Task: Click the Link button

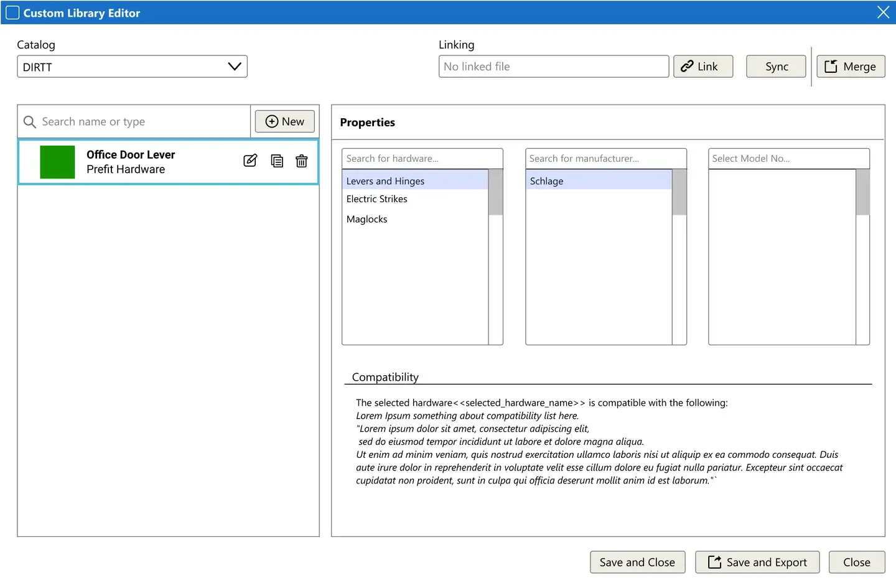Action: point(703,67)
